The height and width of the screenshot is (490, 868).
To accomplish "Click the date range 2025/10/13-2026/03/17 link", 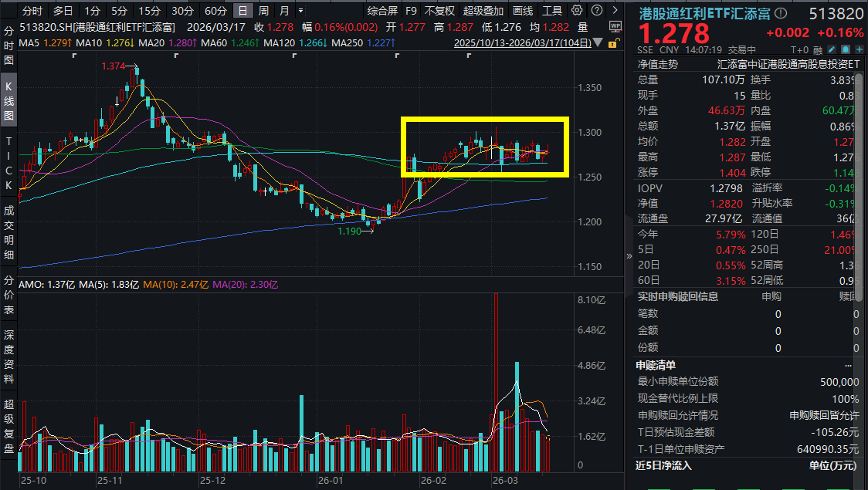I will [524, 43].
